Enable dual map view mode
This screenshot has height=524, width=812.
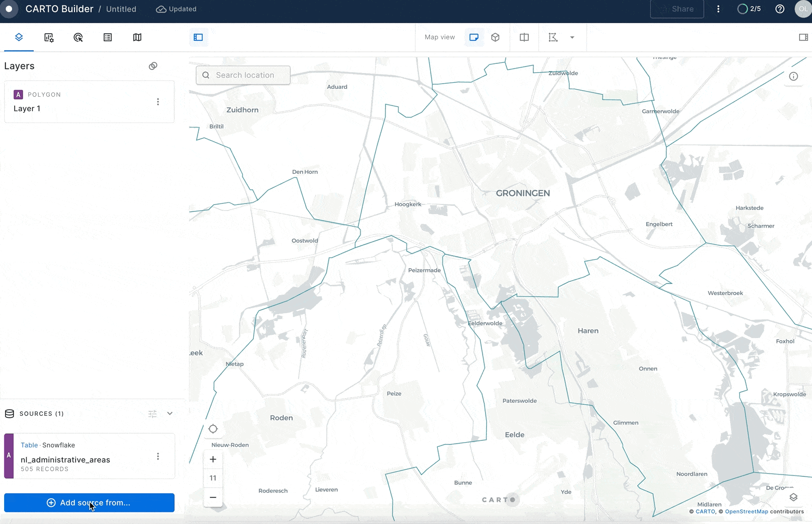pyautogui.click(x=524, y=37)
